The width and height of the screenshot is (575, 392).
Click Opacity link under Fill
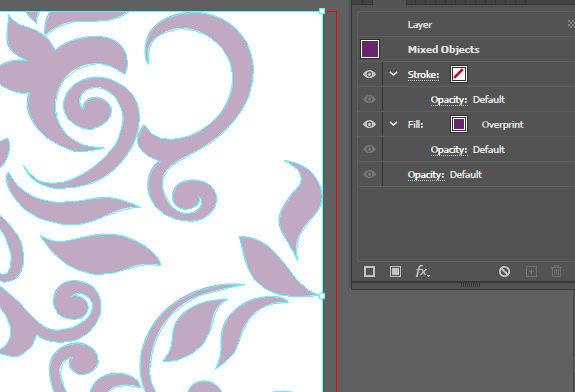pos(449,150)
